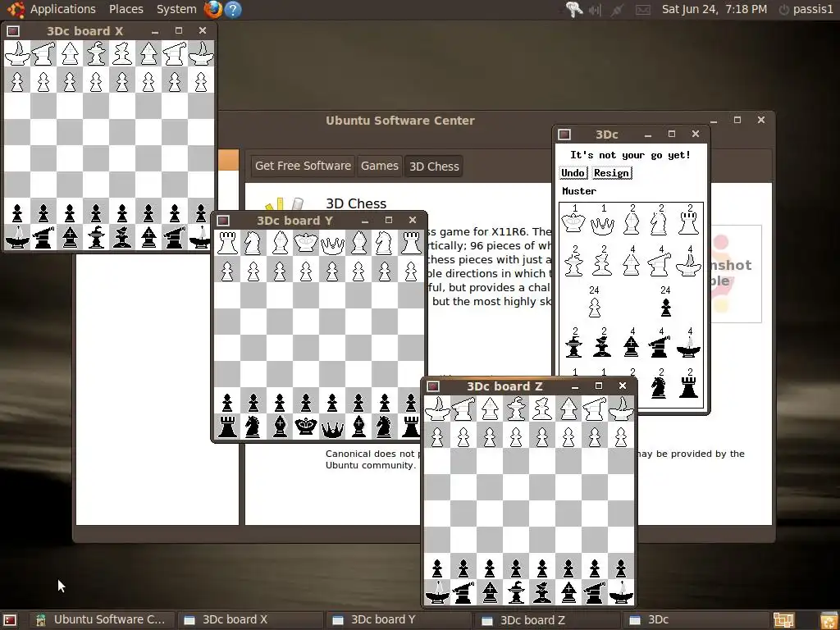Click white bishop in the Muster list
840x630 pixels.
coord(632,224)
